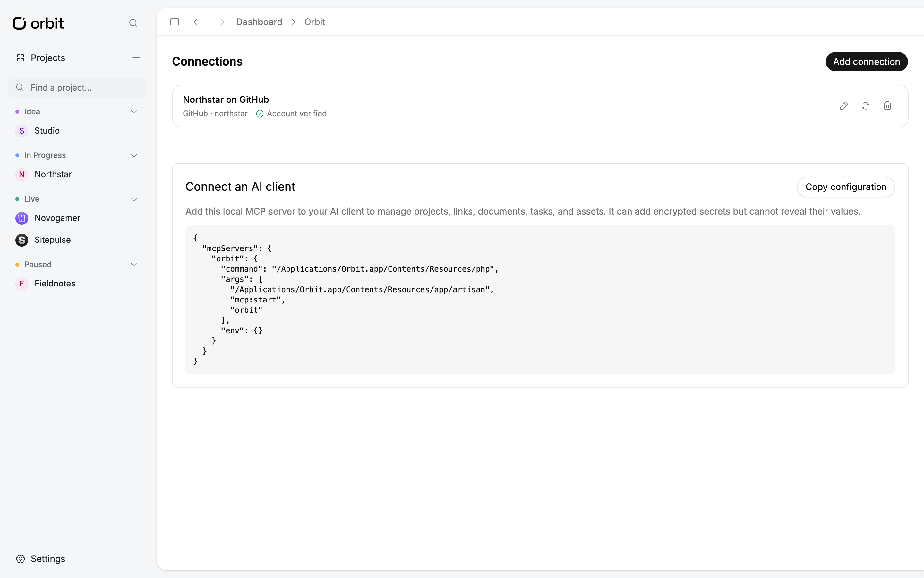Edit the Northstar on GitHub connection
This screenshot has width=924, height=578.
coord(844,106)
